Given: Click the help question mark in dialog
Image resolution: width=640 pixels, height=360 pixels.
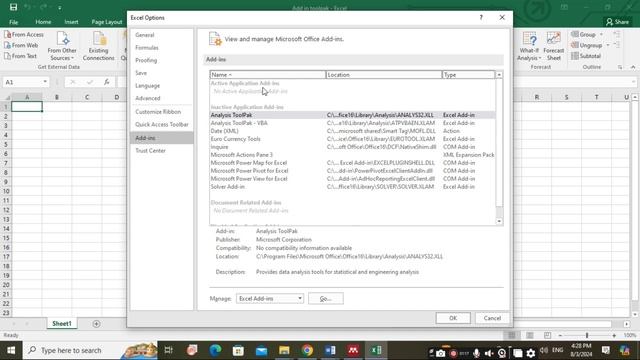Looking at the screenshot, I should pyautogui.click(x=481, y=18).
